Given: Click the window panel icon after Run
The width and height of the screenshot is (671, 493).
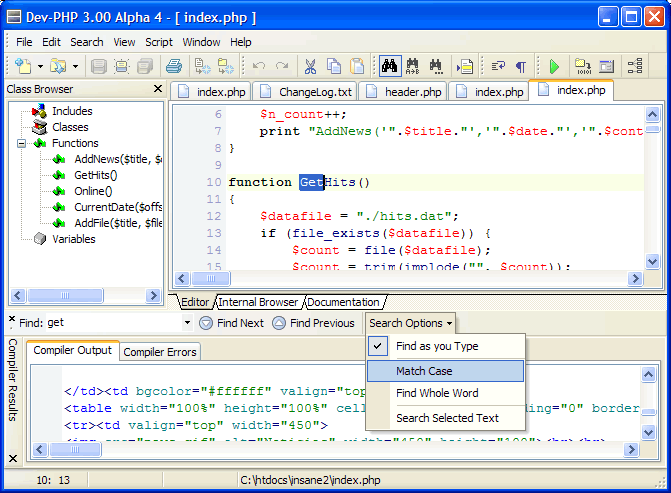Looking at the screenshot, I should (606, 66).
